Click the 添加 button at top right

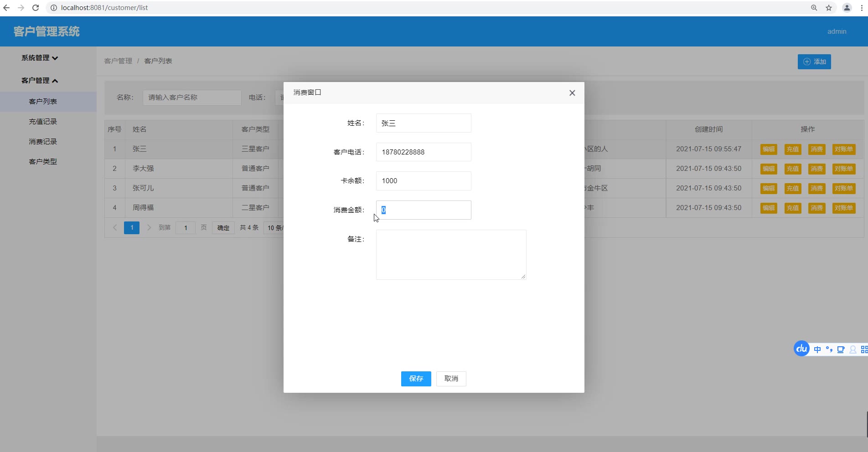814,62
